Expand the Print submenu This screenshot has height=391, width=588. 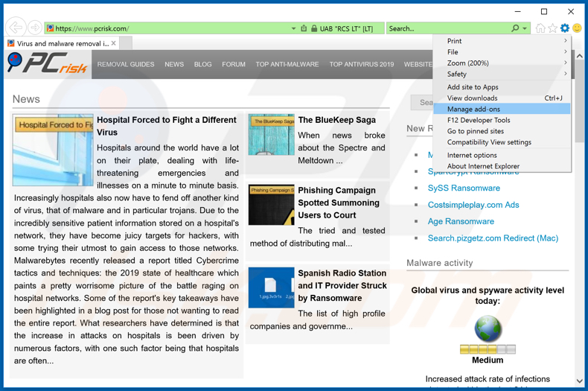(x=502, y=41)
